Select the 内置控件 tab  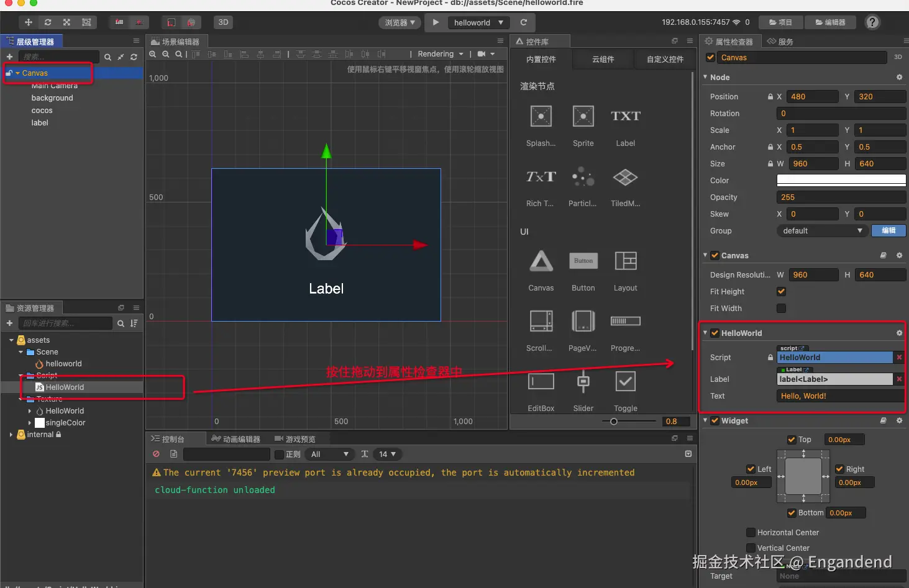click(x=541, y=60)
